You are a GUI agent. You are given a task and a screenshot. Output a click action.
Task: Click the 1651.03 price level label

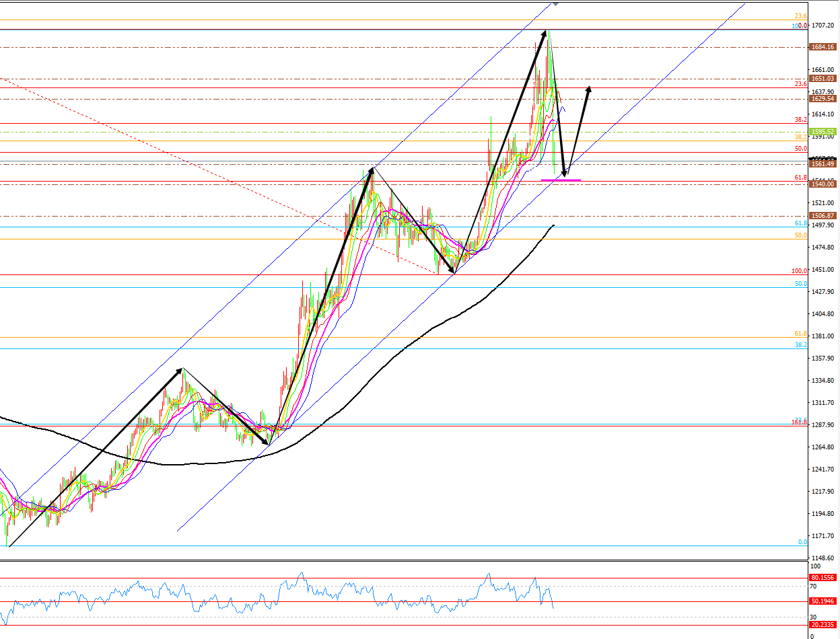[x=823, y=79]
